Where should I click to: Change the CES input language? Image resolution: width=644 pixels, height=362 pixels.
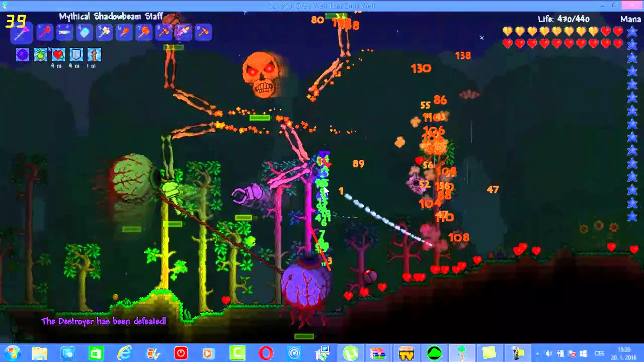(x=599, y=353)
